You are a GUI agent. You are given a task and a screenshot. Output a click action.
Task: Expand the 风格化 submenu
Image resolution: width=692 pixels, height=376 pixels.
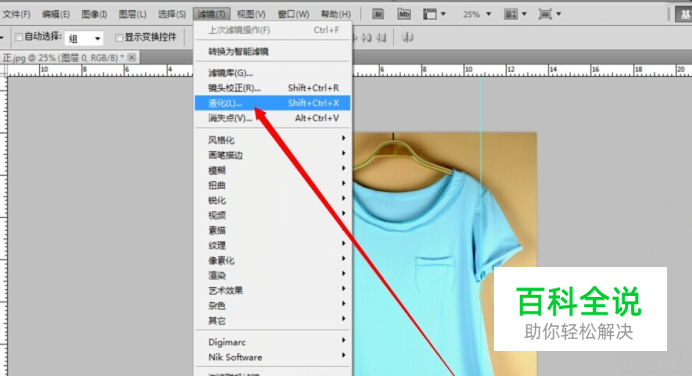pyautogui.click(x=272, y=140)
